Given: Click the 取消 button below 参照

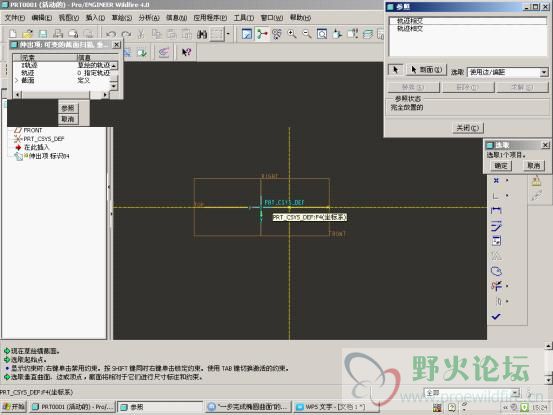Looking at the screenshot, I should point(68,119).
